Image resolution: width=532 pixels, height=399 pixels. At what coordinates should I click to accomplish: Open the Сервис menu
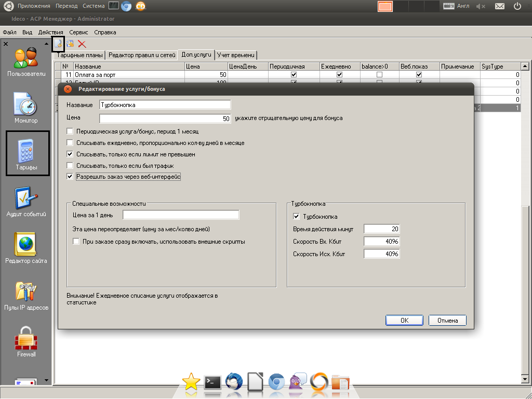click(78, 32)
